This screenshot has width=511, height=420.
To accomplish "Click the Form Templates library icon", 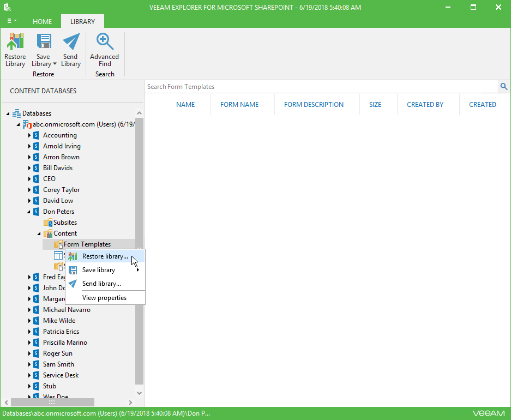I will coord(58,244).
